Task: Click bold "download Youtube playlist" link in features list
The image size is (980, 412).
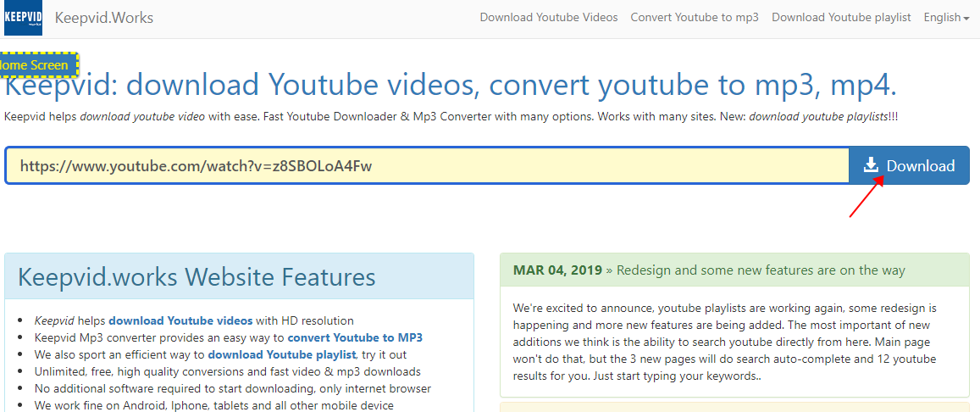Action: coord(282,354)
